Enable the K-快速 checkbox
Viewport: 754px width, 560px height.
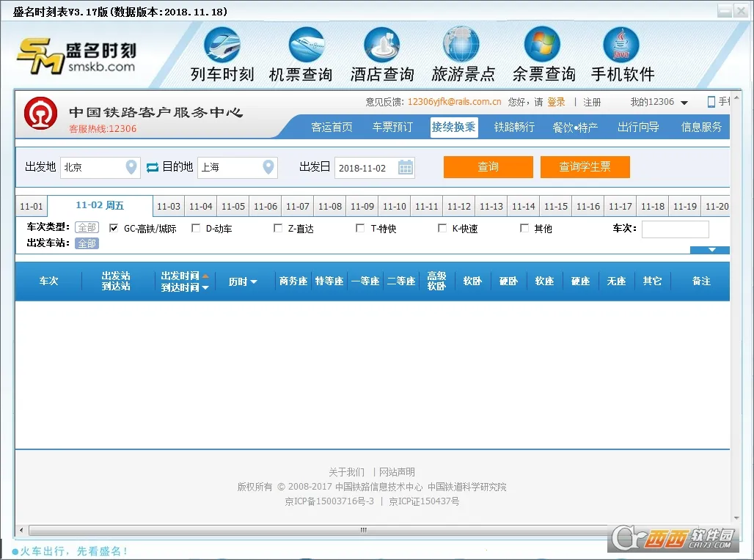point(442,228)
